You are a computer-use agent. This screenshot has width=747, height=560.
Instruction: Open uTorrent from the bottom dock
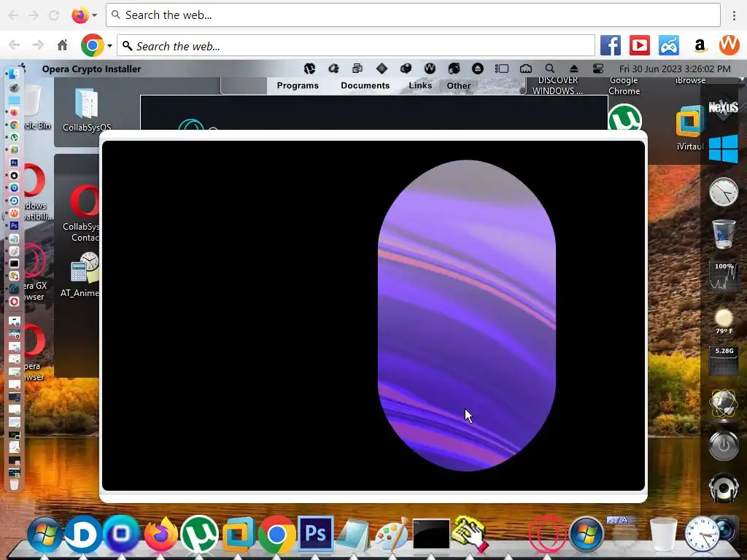click(x=199, y=534)
